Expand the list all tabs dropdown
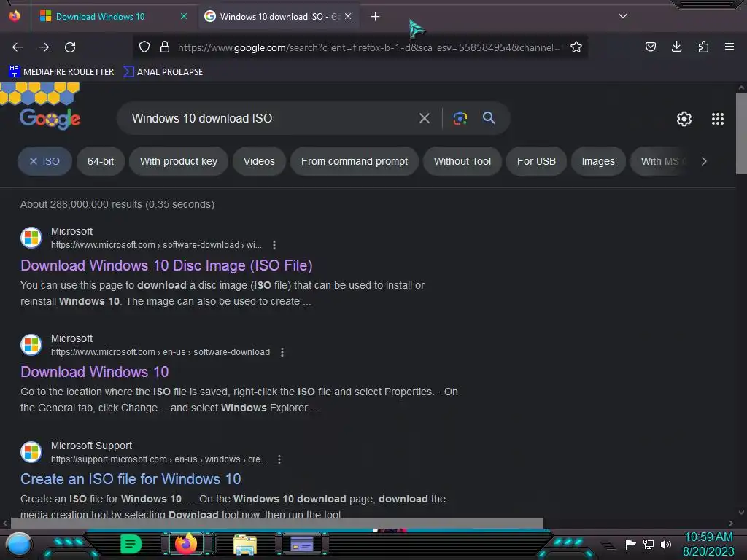Image resolution: width=747 pixels, height=560 pixels. [623, 16]
